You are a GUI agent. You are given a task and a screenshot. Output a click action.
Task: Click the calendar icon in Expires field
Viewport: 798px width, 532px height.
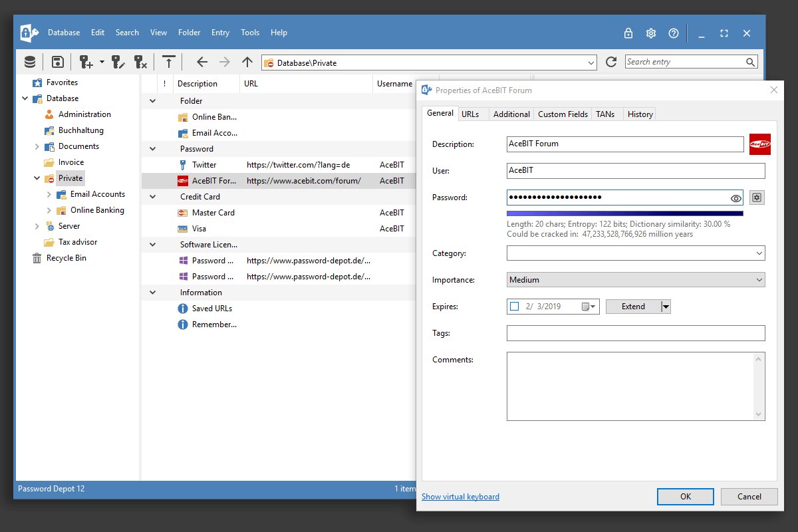click(589, 307)
